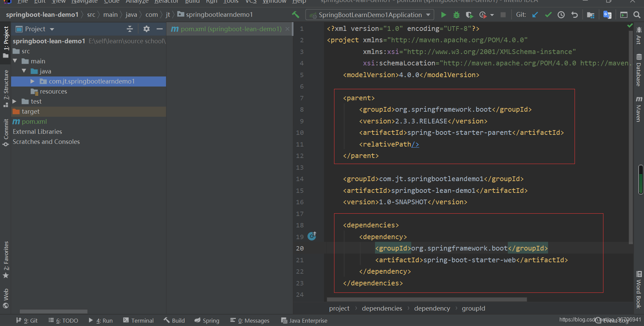
Task: Open the Spring tool window
Action: pyautogui.click(x=207, y=321)
